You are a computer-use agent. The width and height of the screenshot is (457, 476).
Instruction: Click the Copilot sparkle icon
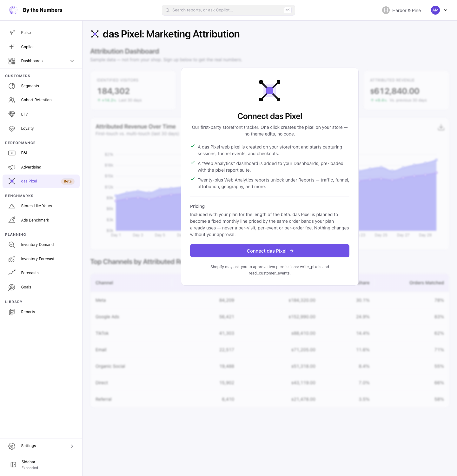[12, 47]
